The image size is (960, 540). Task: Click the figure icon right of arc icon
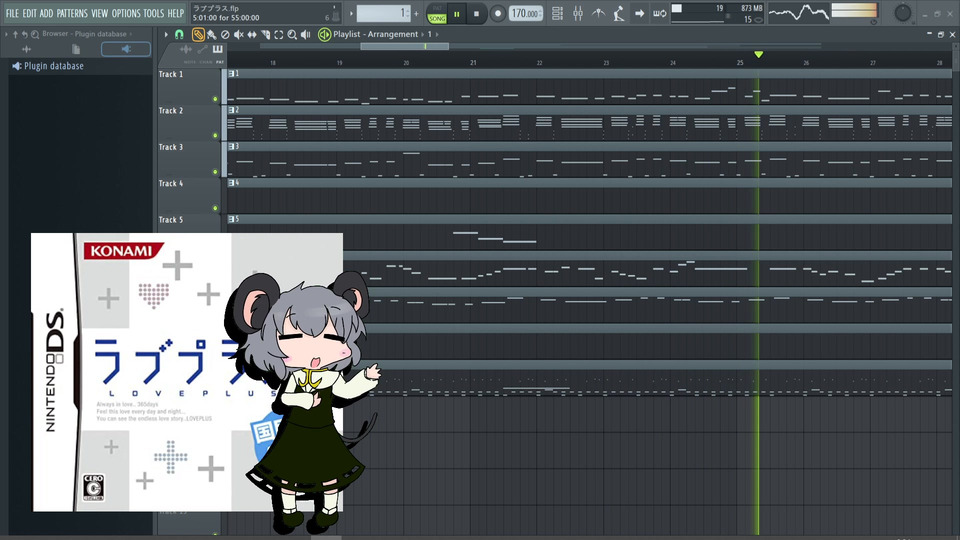click(x=618, y=13)
